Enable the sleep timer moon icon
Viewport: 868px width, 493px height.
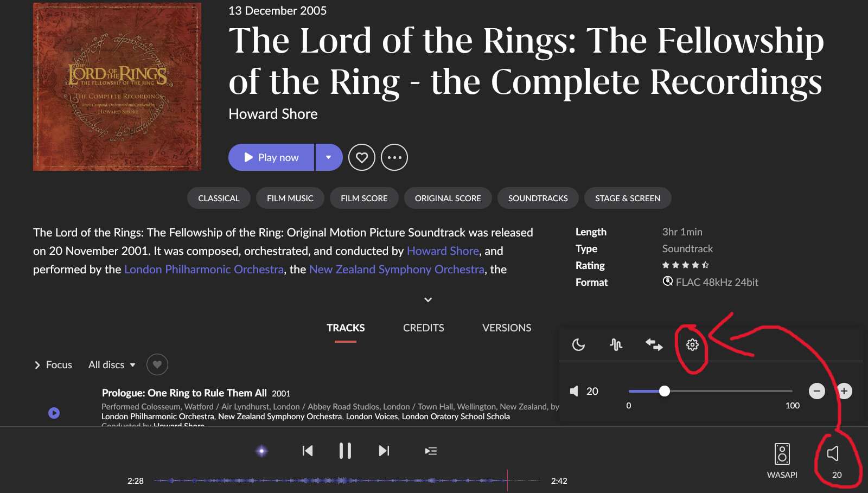[x=578, y=344]
